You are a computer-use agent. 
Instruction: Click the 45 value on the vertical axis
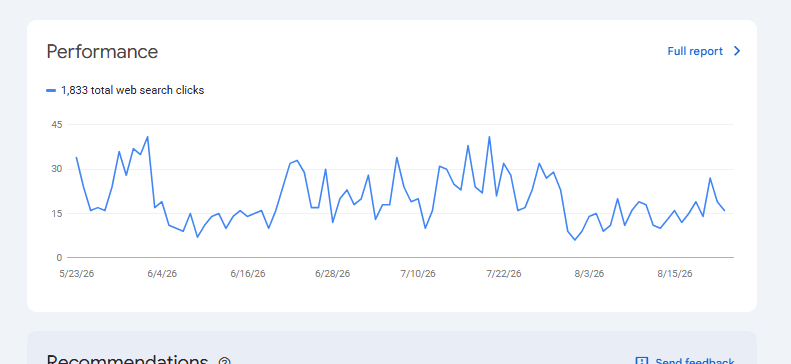pyautogui.click(x=55, y=125)
